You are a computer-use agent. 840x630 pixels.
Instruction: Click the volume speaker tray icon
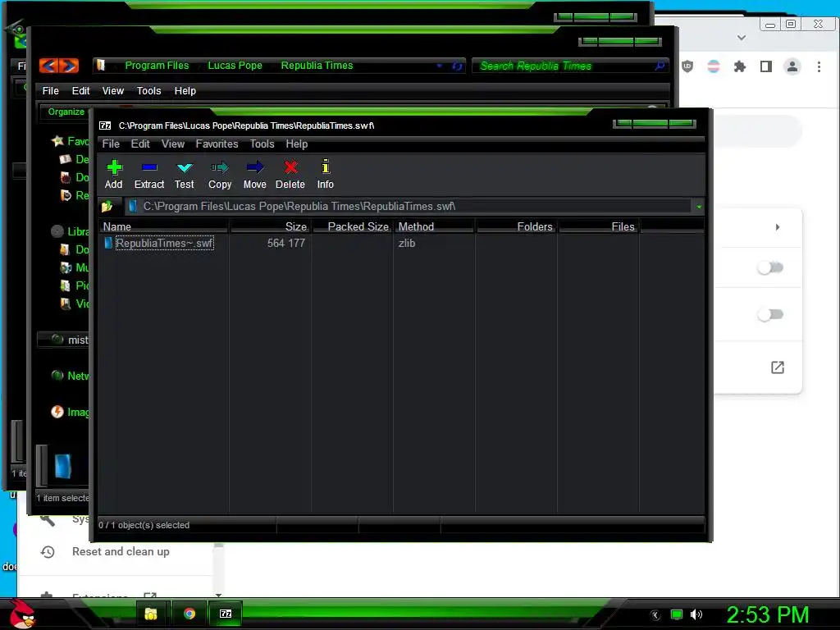pyautogui.click(x=696, y=614)
